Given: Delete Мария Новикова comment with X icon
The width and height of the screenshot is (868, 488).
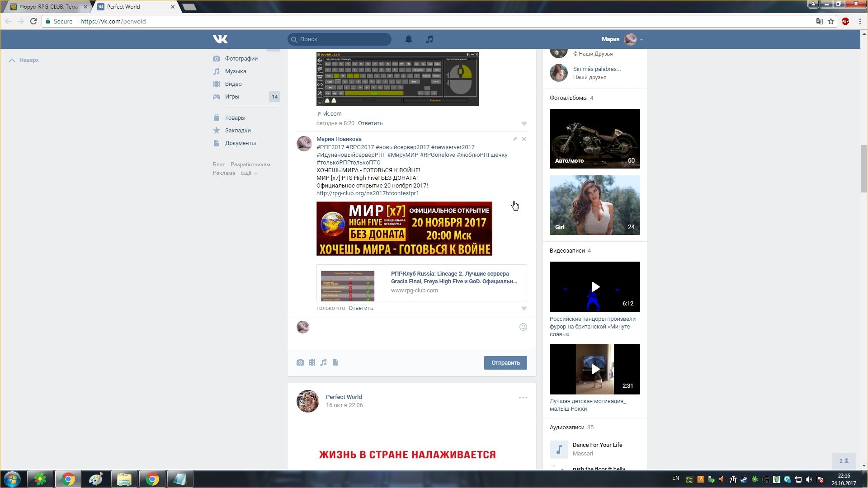Looking at the screenshot, I should [x=524, y=139].
